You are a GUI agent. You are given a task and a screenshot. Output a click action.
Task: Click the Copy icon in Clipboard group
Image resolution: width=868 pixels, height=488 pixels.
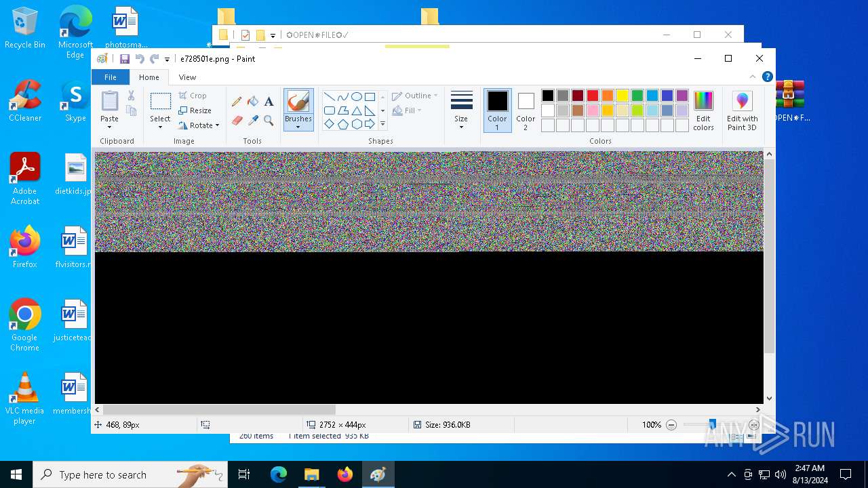click(132, 110)
